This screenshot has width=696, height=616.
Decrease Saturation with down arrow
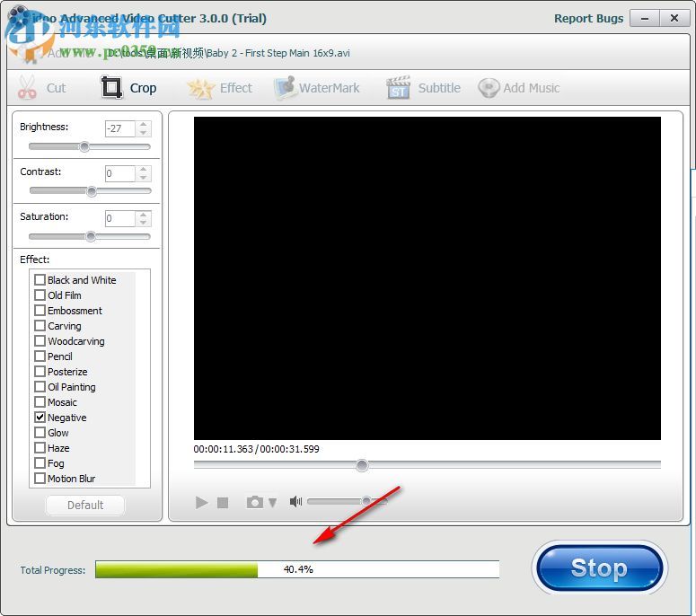[143, 223]
